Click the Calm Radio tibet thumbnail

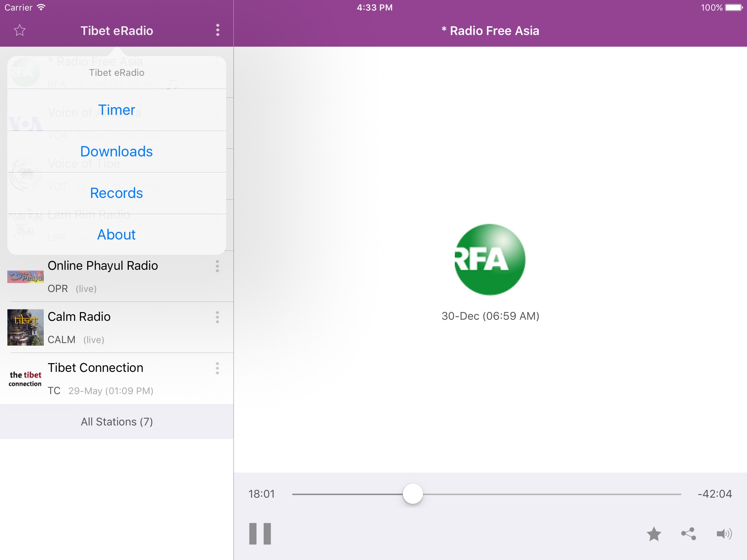point(26,327)
